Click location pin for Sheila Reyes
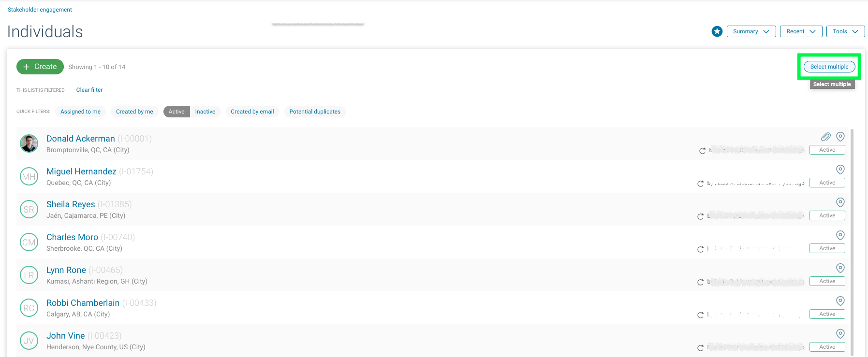The height and width of the screenshot is (357, 868). click(840, 202)
